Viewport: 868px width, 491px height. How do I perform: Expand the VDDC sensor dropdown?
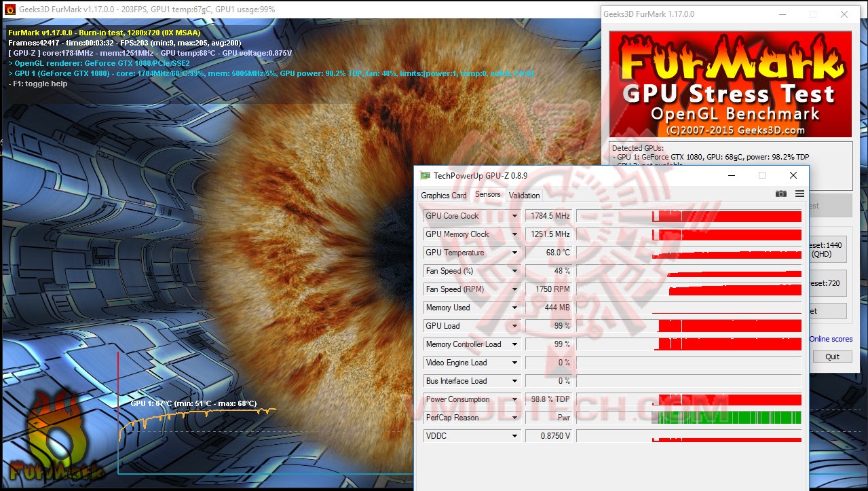coord(514,436)
